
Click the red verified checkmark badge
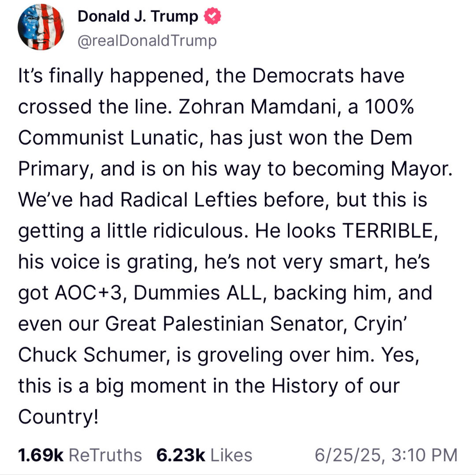click(x=212, y=16)
